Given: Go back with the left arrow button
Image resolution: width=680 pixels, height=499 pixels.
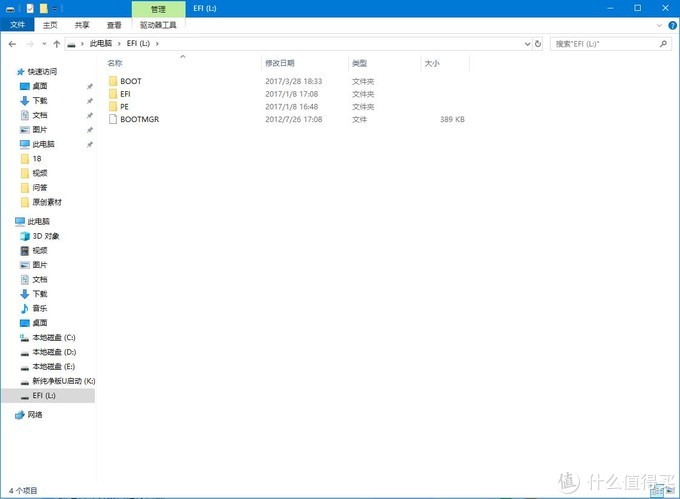Looking at the screenshot, I should click(x=12, y=44).
